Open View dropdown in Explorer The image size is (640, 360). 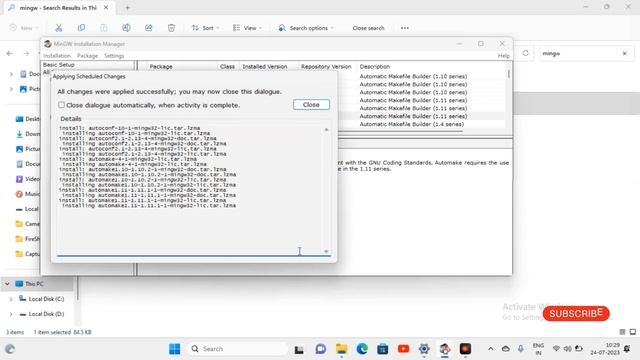pyautogui.click(x=247, y=28)
